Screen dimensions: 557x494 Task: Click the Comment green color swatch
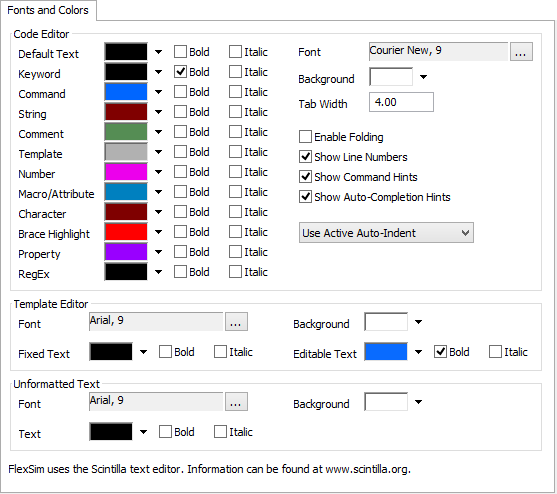[126, 132]
